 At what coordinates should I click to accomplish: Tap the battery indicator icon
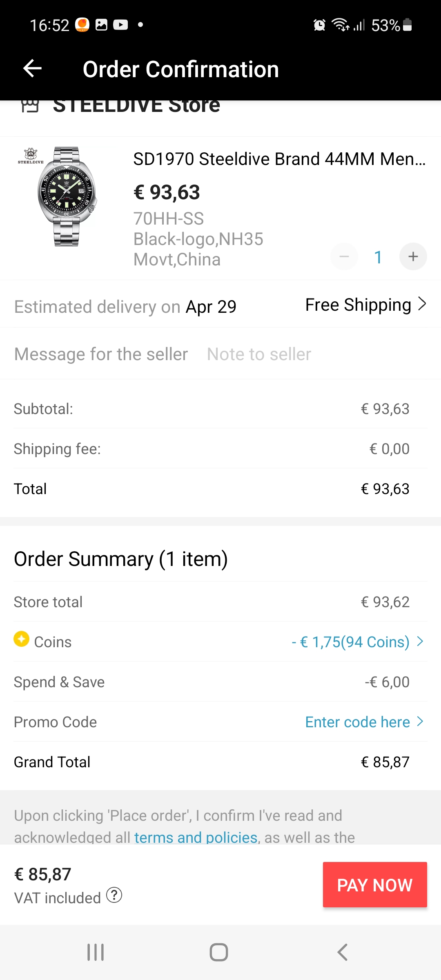coord(407,25)
